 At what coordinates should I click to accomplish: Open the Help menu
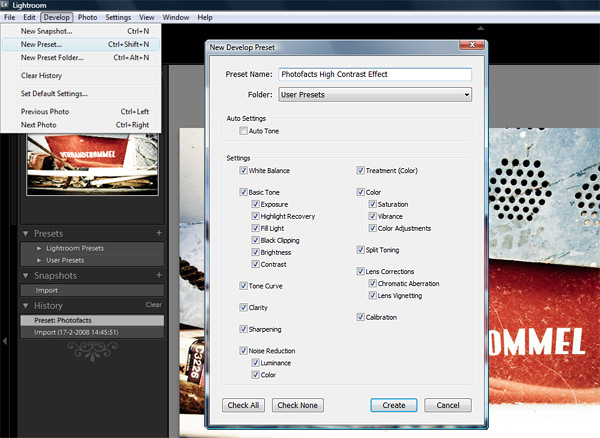[x=205, y=17]
